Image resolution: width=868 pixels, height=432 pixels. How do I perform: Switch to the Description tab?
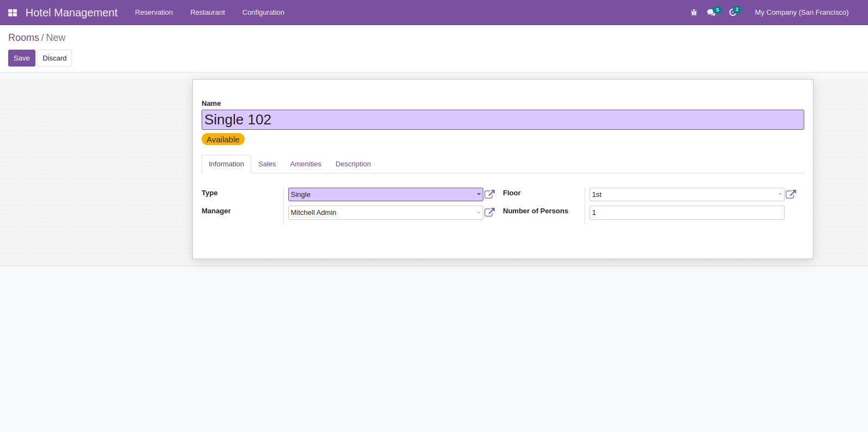click(x=353, y=164)
